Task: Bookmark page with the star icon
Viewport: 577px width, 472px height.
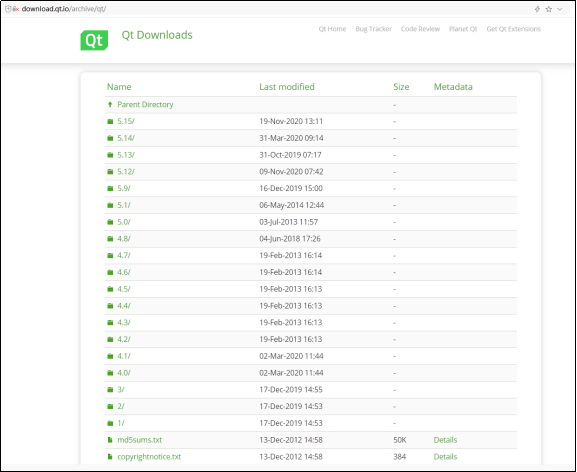Action: click(x=549, y=9)
